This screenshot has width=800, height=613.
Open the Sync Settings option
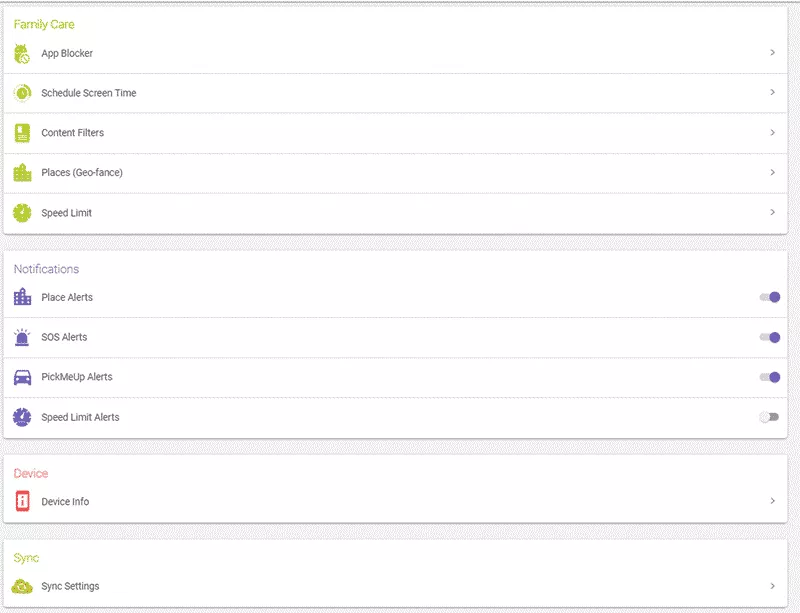click(771, 586)
